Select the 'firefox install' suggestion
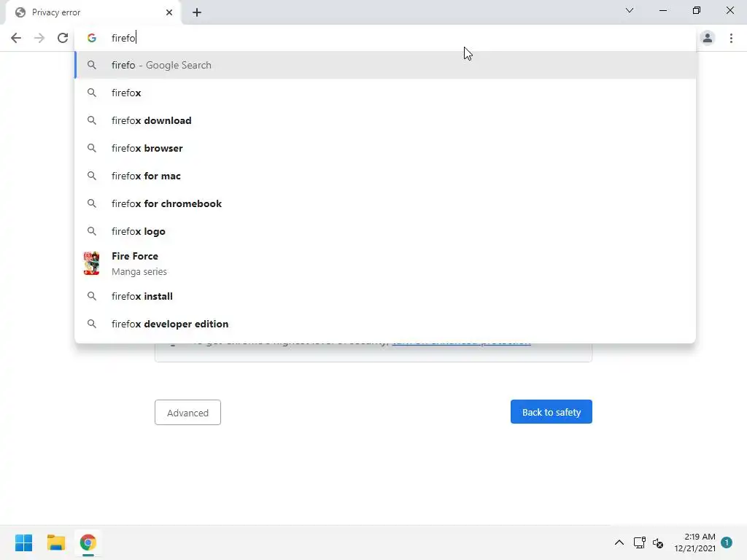747x560 pixels. point(385,296)
